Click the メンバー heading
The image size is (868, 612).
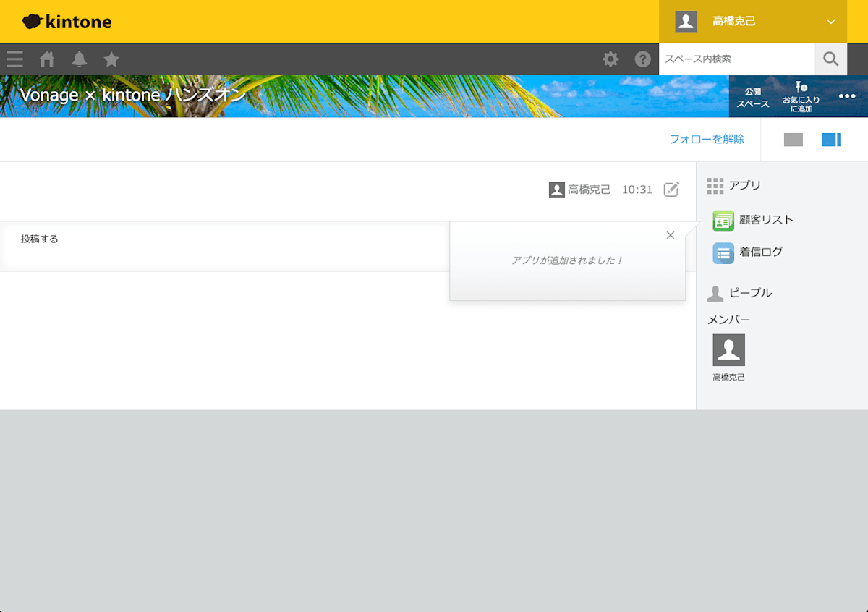(728, 320)
